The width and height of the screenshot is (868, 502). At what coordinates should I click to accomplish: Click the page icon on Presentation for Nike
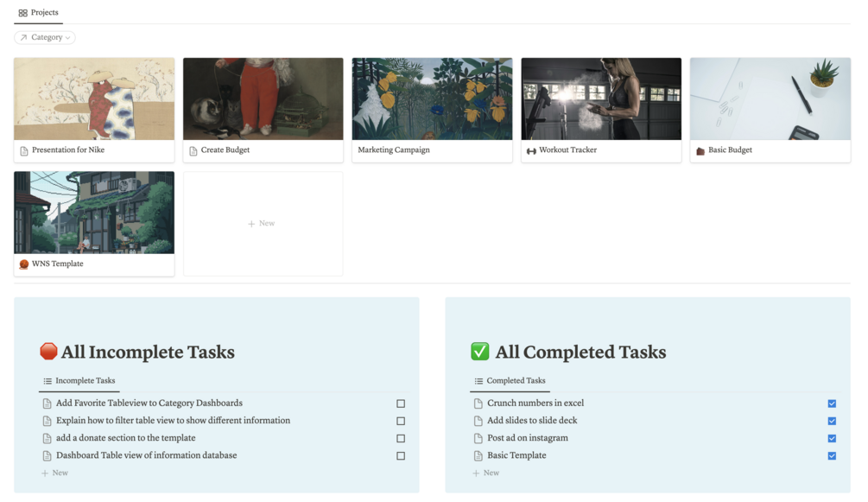(x=24, y=150)
